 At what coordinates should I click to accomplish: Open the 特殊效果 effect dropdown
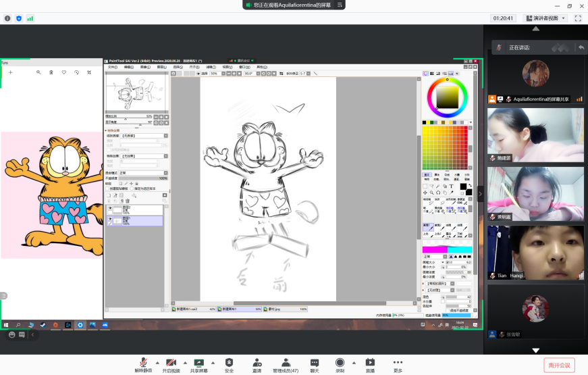pyautogui.click(x=144, y=156)
